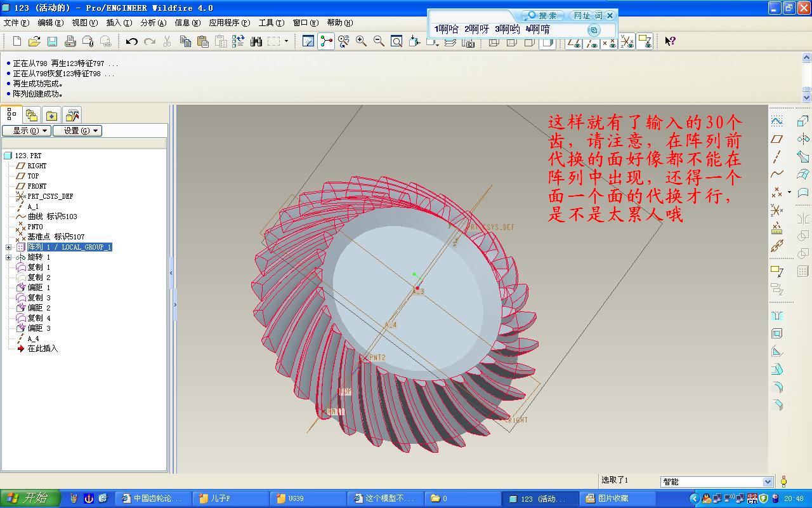Open the 编辑(E) menu
Image resolution: width=812 pixels, height=508 pixels.
[51, 23]
